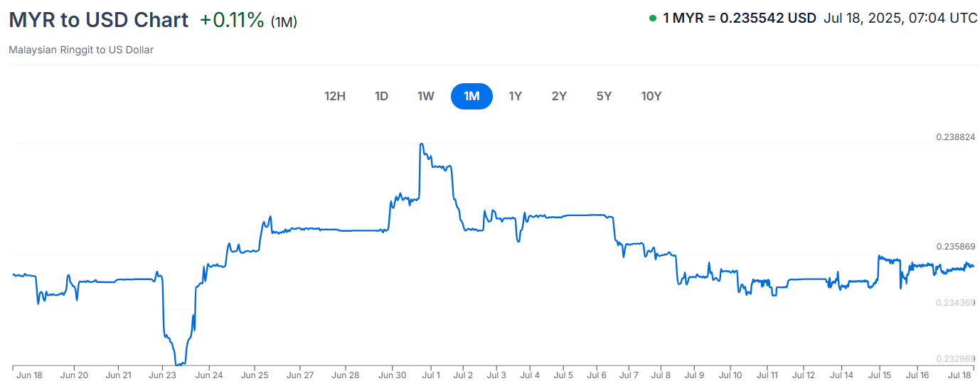This screenshot has height=386, width=980.
Task: Switch to the 5Y chart view
Action: [x=604, y=96]
